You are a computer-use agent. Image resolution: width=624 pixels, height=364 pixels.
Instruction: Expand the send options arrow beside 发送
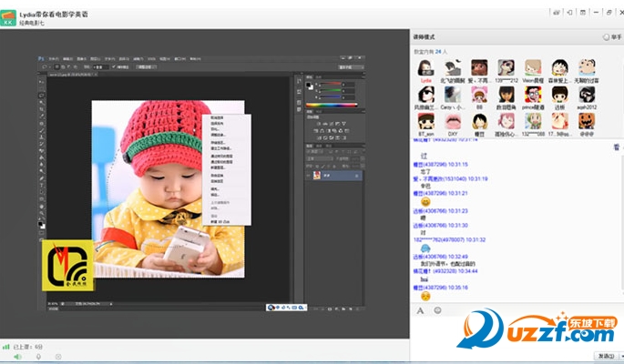click(x=621, y=356)
